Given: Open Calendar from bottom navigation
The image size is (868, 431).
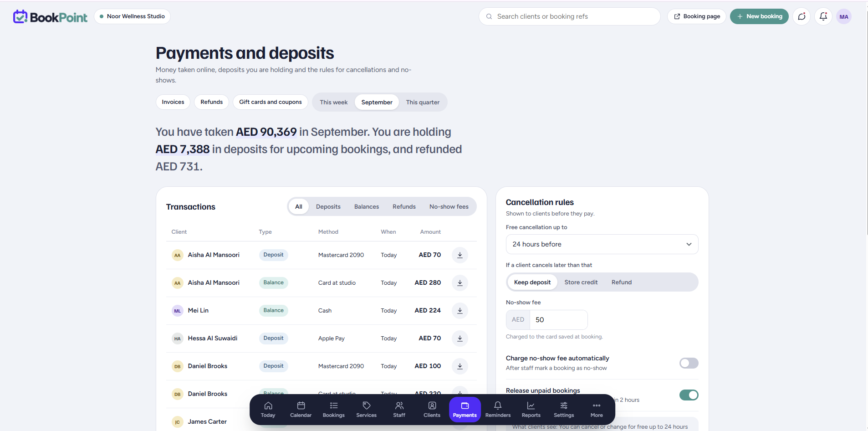Looking at the screenshot, I should point(301,410).
